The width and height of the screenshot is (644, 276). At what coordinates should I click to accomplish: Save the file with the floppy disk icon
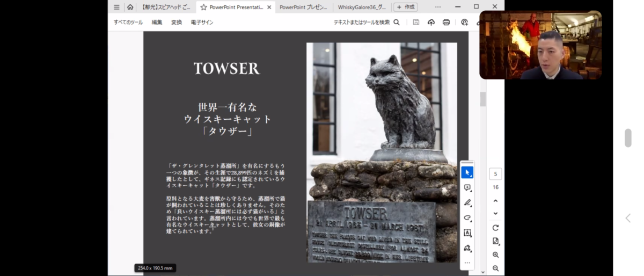click(416, 22)
